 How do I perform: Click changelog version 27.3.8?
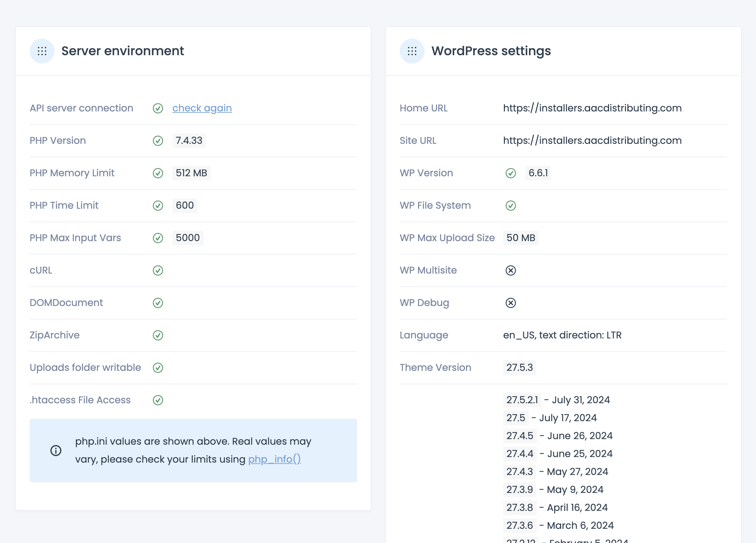(520, 507)
